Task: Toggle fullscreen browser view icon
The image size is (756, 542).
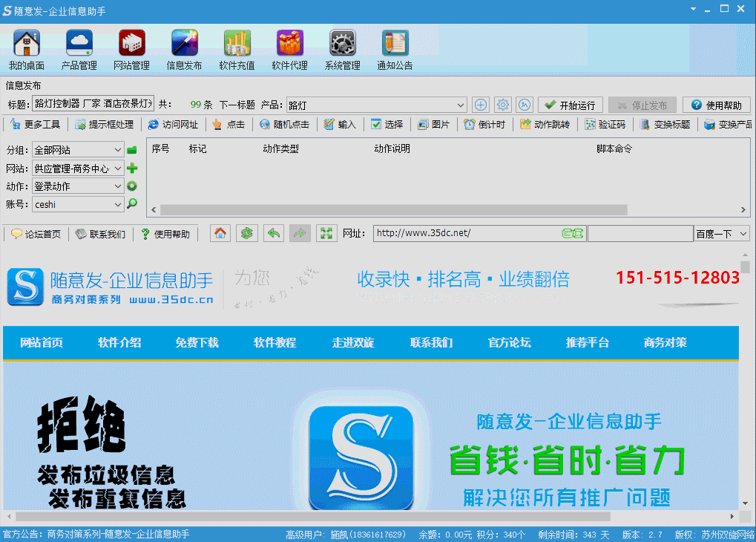Action: [x=326, y=234]
